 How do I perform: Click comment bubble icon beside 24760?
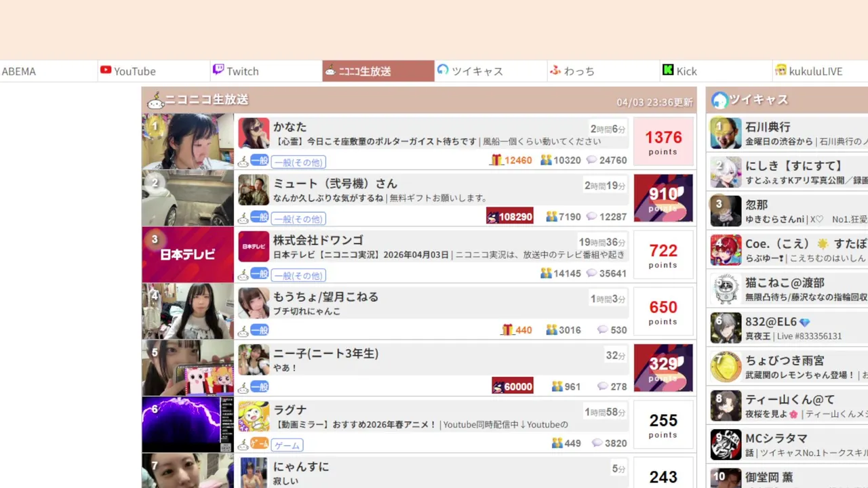pos(591,160)
